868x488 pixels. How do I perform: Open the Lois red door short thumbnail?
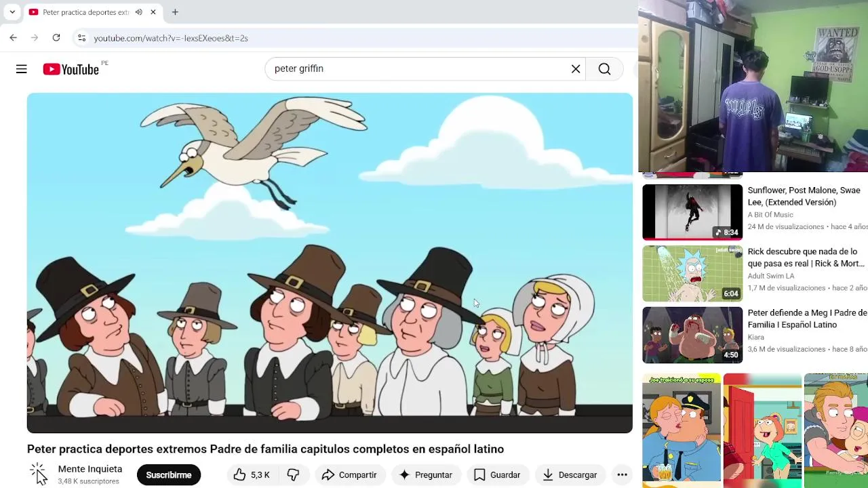click(x=762, y=430)
